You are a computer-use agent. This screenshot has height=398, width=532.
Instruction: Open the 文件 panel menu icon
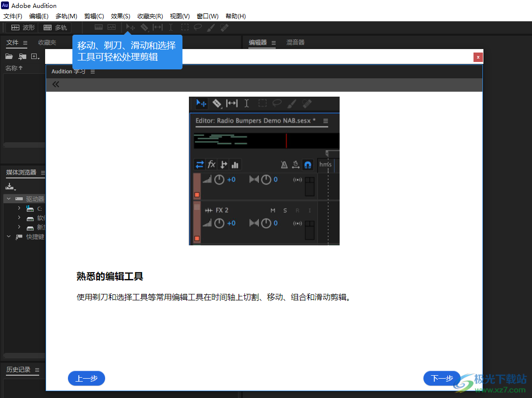click(25, 43)
